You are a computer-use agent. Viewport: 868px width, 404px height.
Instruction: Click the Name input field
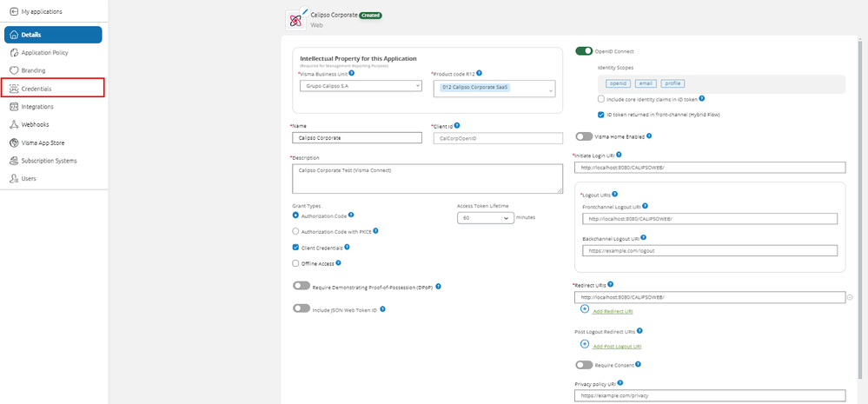(x=357, y=138)
